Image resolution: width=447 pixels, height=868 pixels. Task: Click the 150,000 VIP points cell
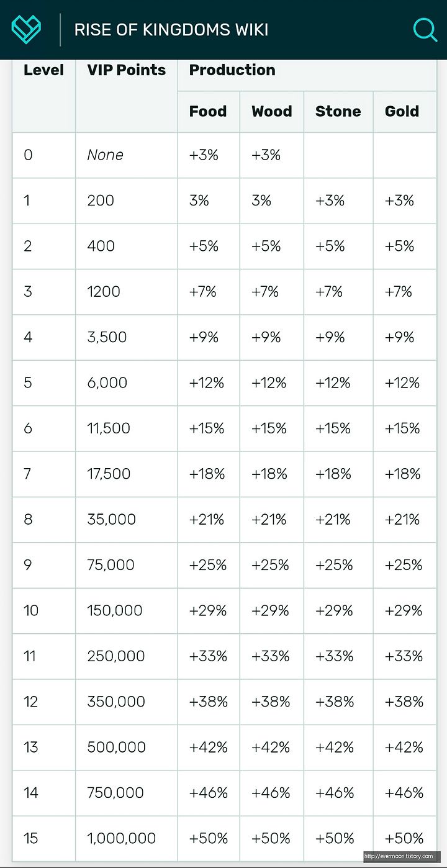[x=127, y=610]
